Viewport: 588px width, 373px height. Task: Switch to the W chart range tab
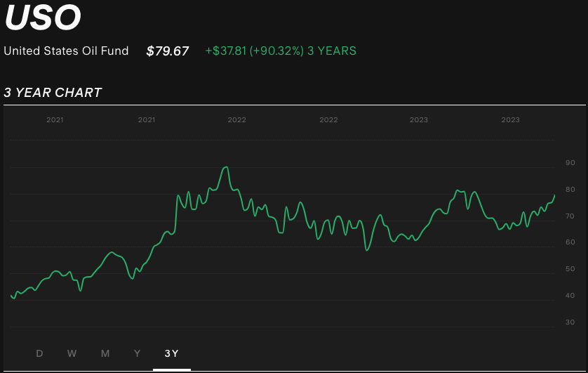(72, 353)
